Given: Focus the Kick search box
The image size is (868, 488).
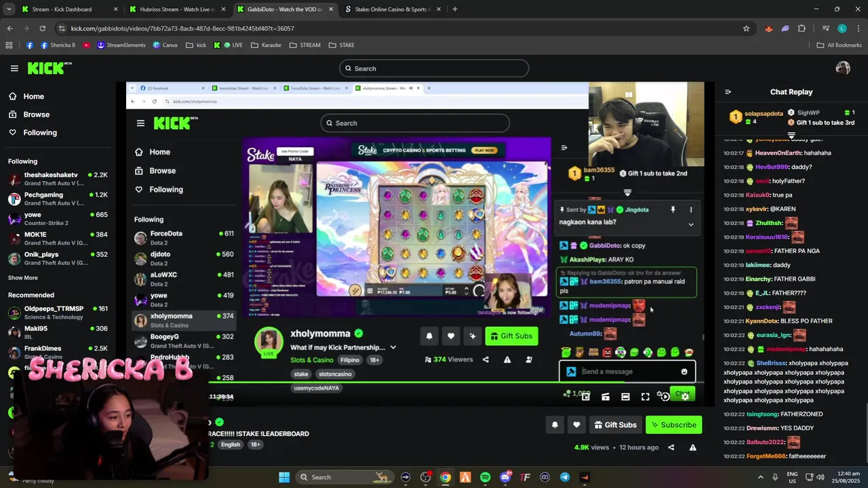Looking at the screenshot, I should point(434,68).
